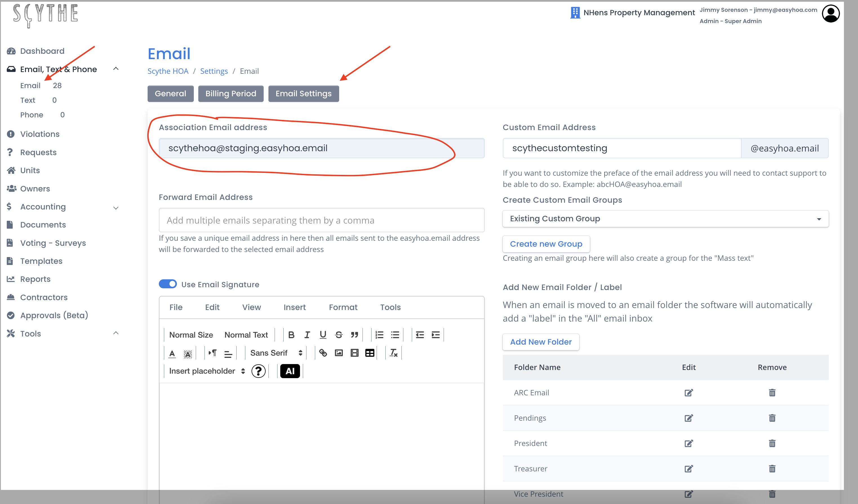The image size is (858, 504).
Task: Open the Normal Text heading dropdown
Action: pos(246,335)
